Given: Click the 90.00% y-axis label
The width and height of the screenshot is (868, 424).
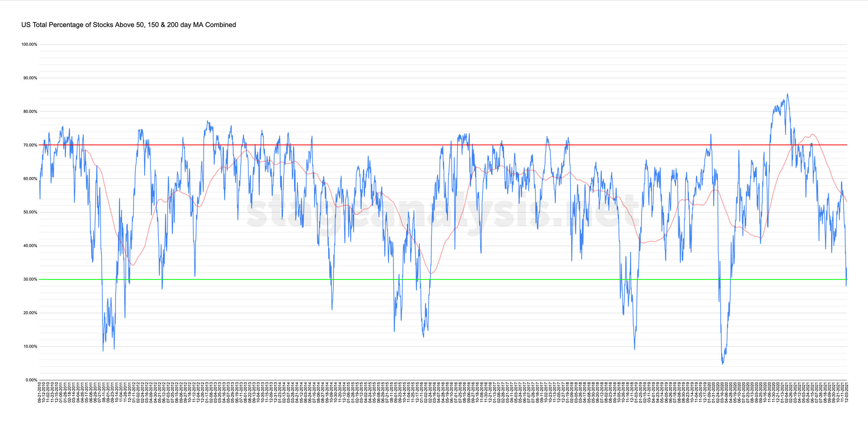Looking at the screenshot, I should 30,78.
